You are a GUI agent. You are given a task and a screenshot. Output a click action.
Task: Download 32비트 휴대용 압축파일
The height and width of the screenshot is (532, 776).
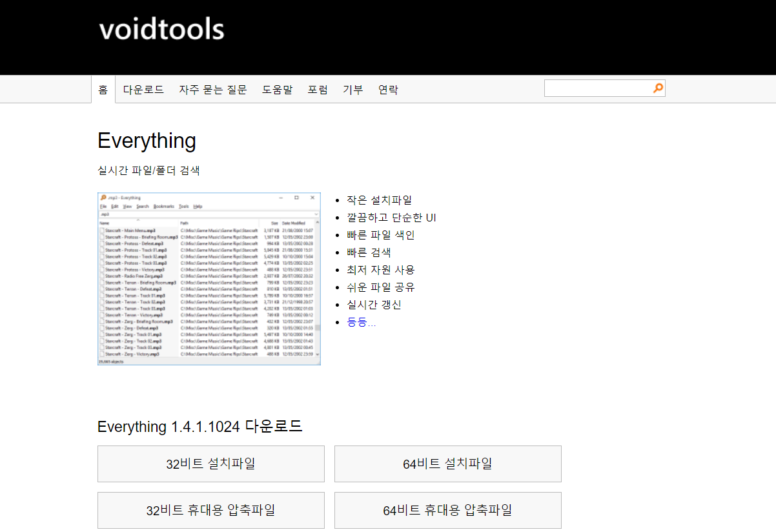[211, 510]
